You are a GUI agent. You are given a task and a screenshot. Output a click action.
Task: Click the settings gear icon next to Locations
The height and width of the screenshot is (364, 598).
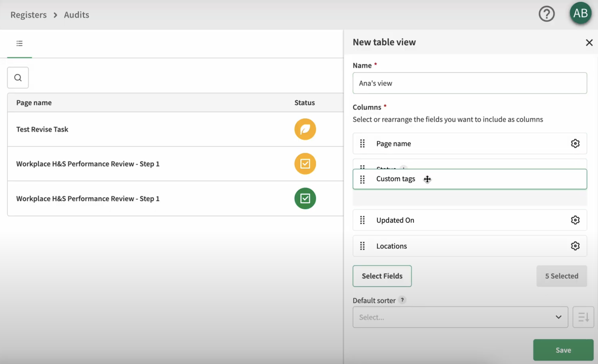click(576, 246)
